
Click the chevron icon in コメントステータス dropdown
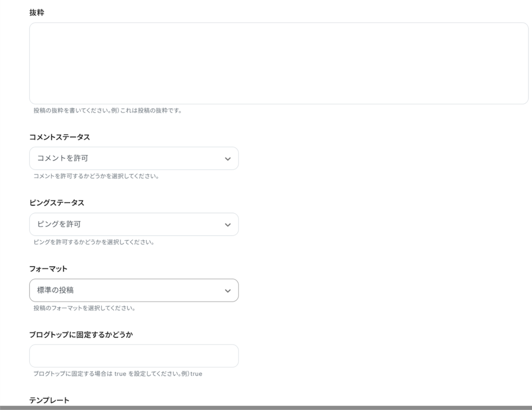click(x=228, y=159)
